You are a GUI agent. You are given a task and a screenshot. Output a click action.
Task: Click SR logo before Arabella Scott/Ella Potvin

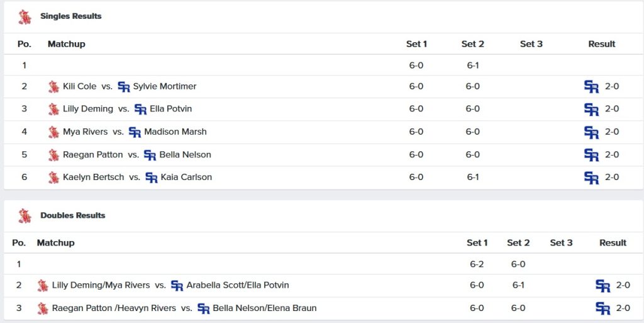click(177, 285)
